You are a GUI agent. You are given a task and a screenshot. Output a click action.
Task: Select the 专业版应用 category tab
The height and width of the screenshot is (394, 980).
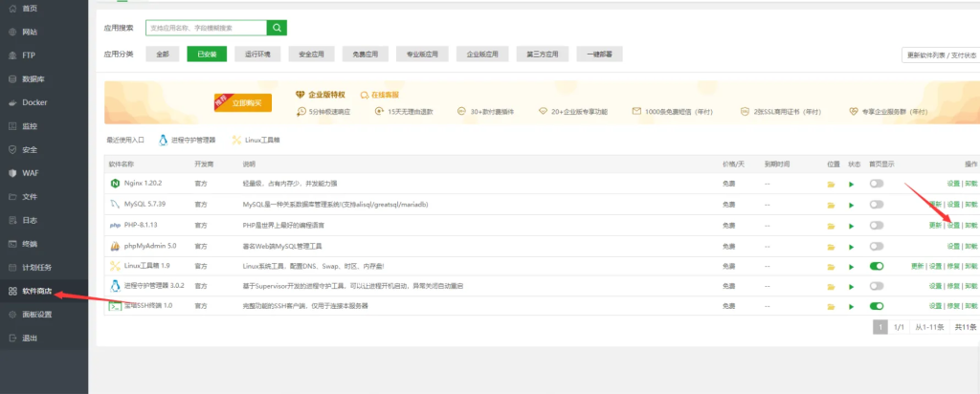(422, 55)
